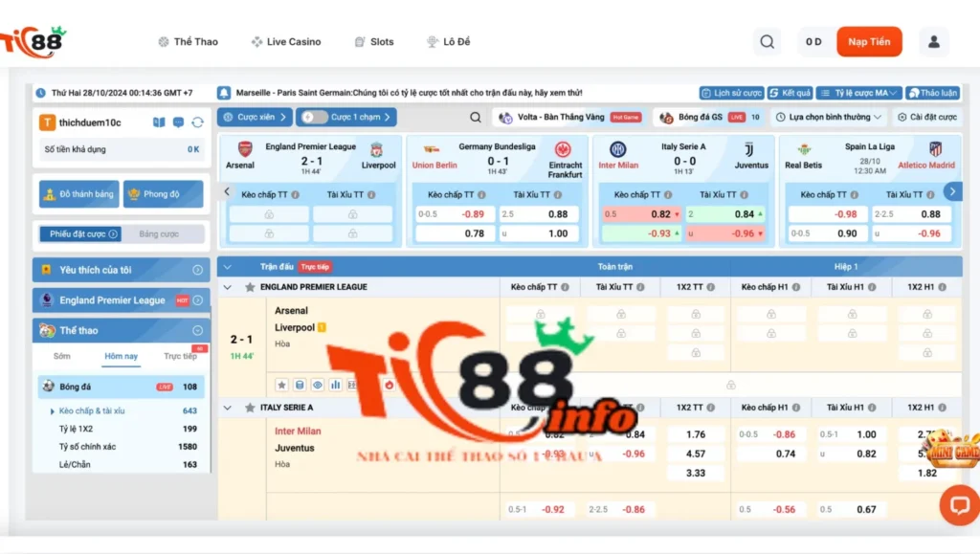Open the chat message icon beside username
980x554 pixels.
pos(178,122)
